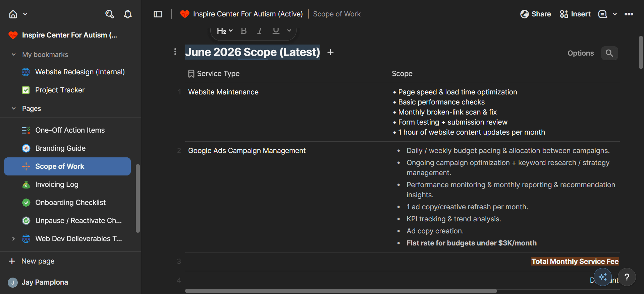This screenshot has width=644, height=294.
Task: Collapse the My bookmarks section
Action: coord(14,54)
